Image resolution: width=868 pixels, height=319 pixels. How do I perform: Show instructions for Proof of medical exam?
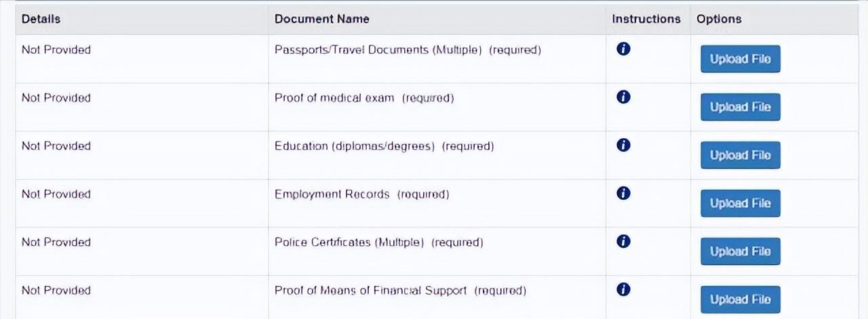coord(624,97)
